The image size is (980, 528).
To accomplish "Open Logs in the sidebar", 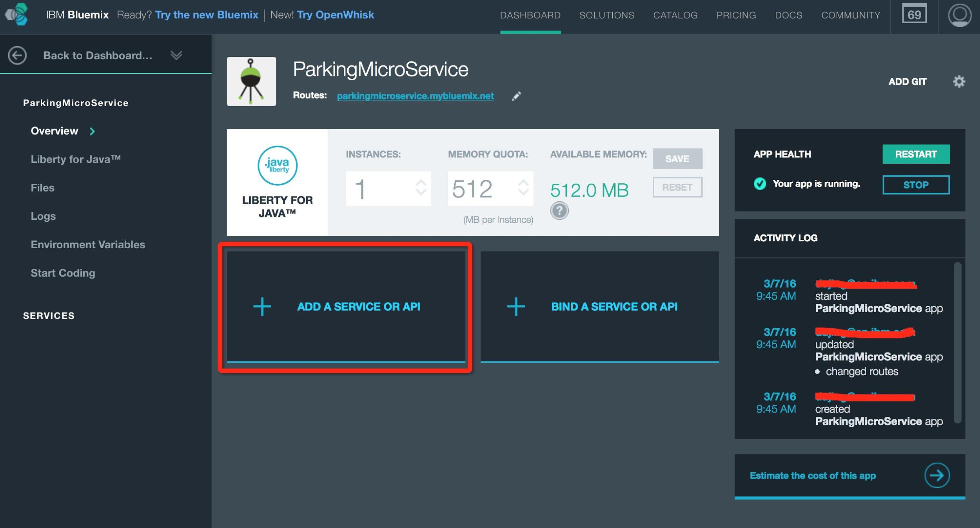I will pyautogui.click(x=43, y=216).
